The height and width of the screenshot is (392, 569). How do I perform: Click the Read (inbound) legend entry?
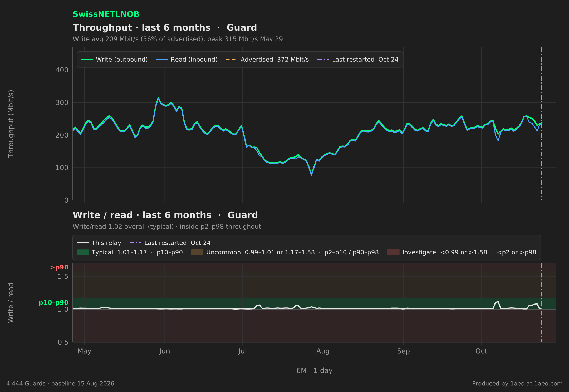(x=187, y=60)
